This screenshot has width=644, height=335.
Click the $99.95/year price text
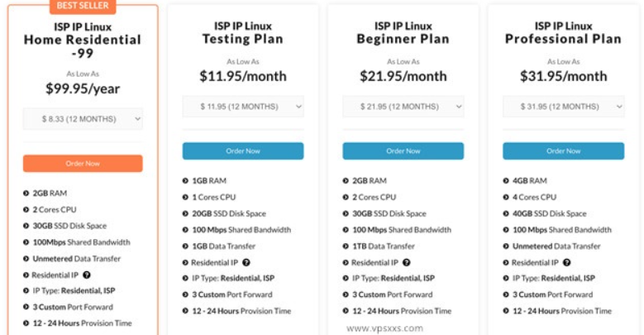(x=83, y=89)
